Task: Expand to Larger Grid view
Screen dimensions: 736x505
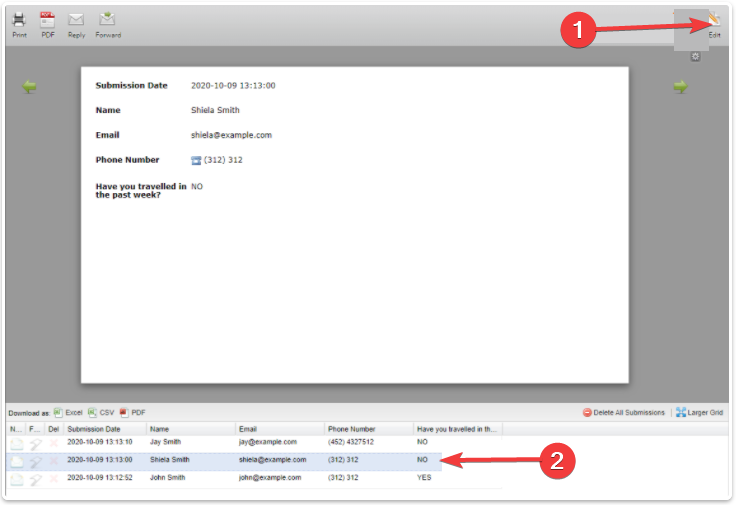Action: (x=699, y=412)
